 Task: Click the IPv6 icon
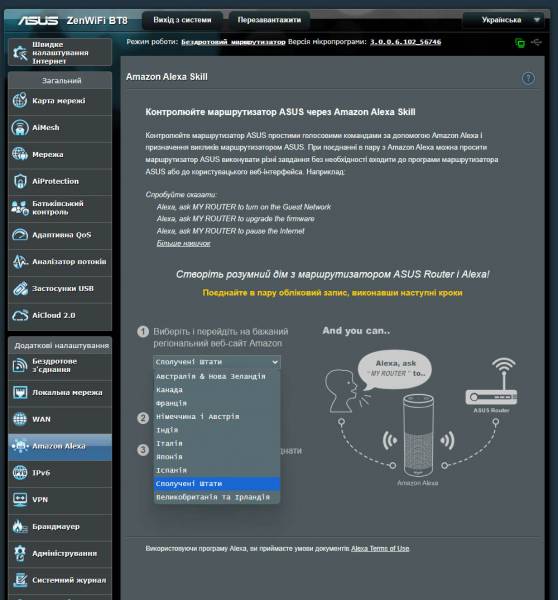click(20, 473)
